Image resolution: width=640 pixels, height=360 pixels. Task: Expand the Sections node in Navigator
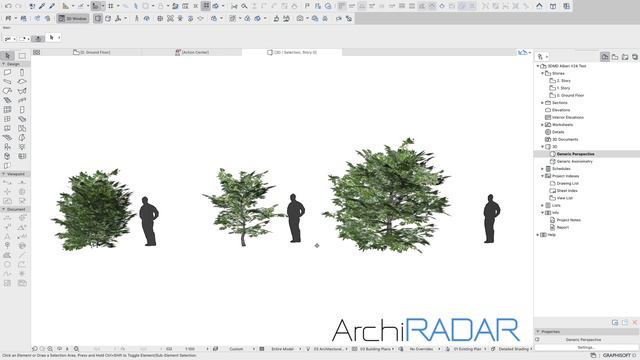[542, 103]
